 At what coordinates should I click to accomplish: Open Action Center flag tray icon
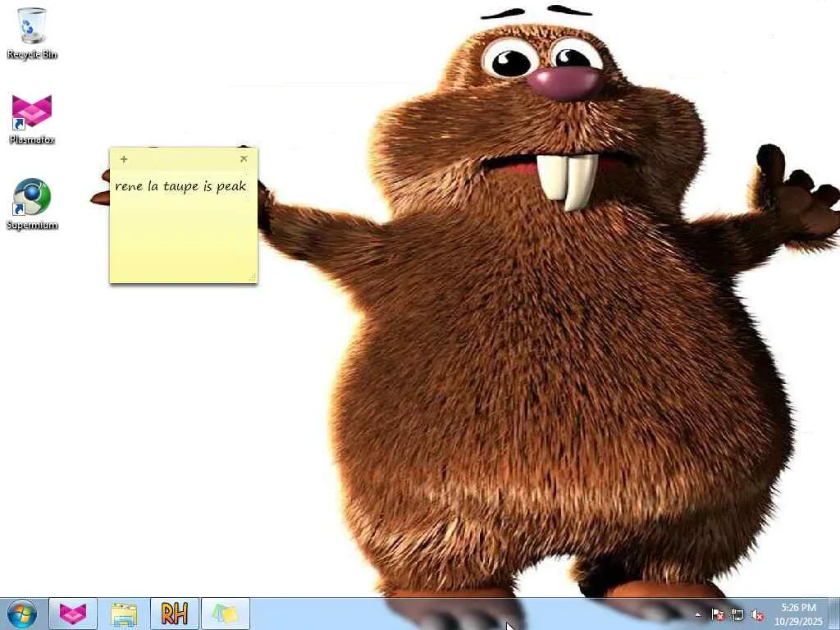[x=717, y=615]
